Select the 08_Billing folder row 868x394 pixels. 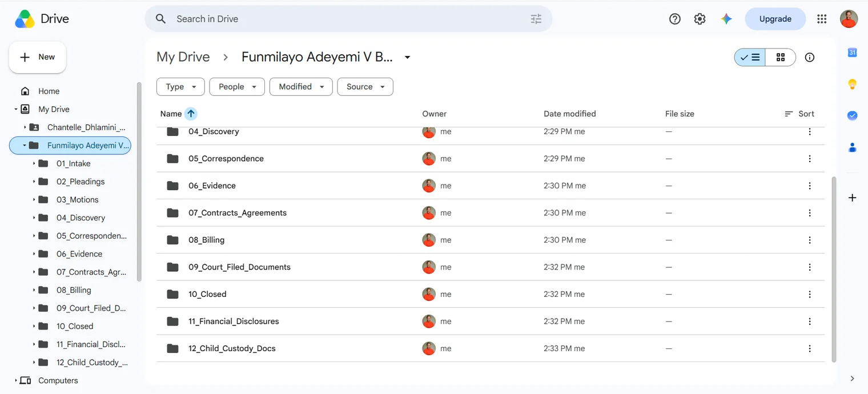[491, 240]
